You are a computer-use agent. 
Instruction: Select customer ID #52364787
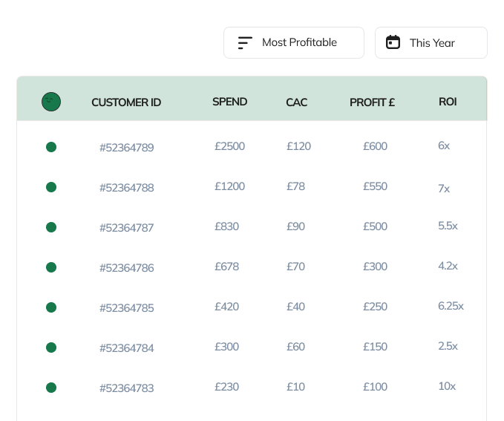coord(127,228)
